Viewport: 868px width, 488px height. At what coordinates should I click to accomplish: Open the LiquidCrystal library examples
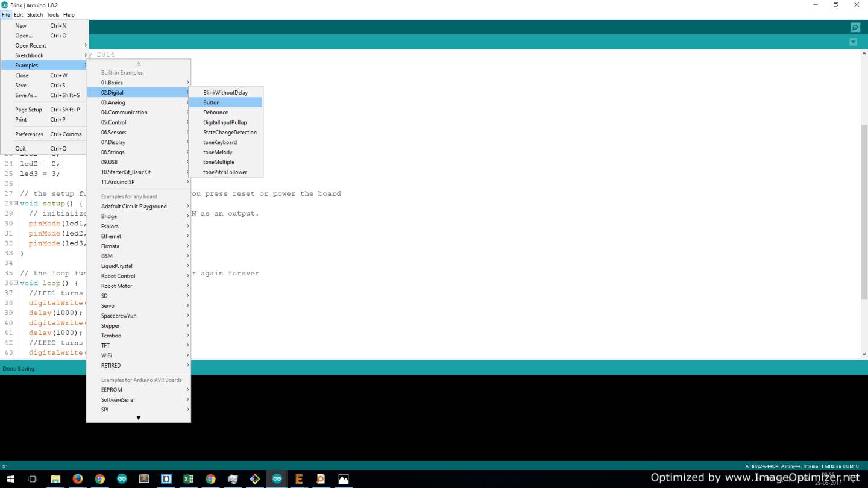[x=139, y=266]
